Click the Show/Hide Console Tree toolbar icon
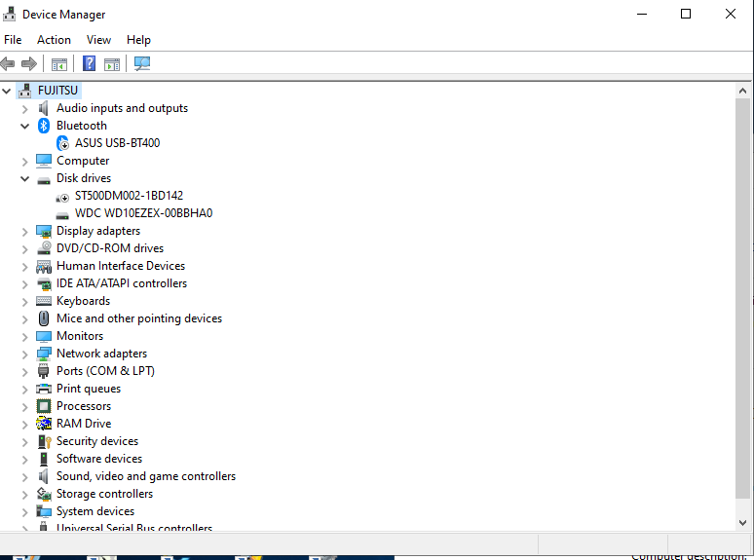 pyautogui.click(x=59, y=64)
